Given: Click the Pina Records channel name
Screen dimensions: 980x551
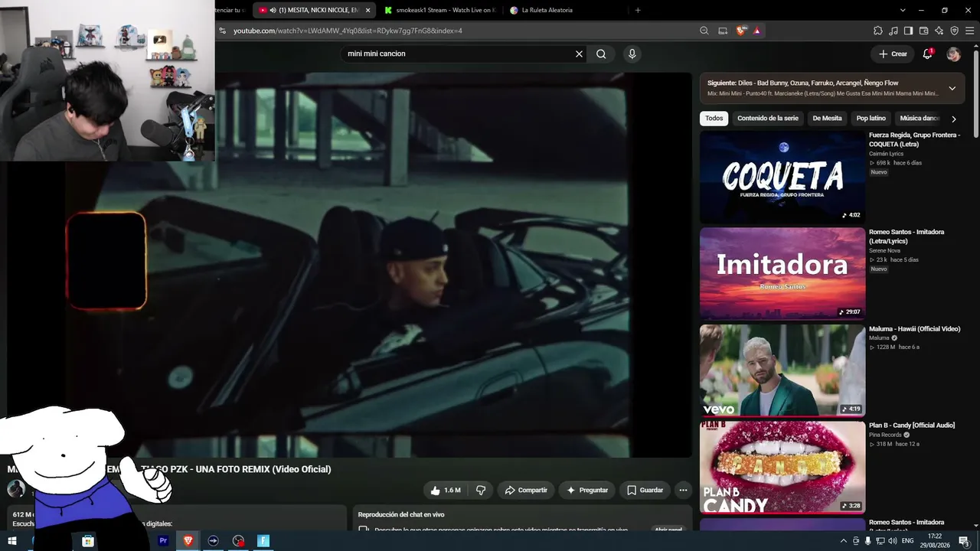Looking at the screenshot, I should 885,435.
